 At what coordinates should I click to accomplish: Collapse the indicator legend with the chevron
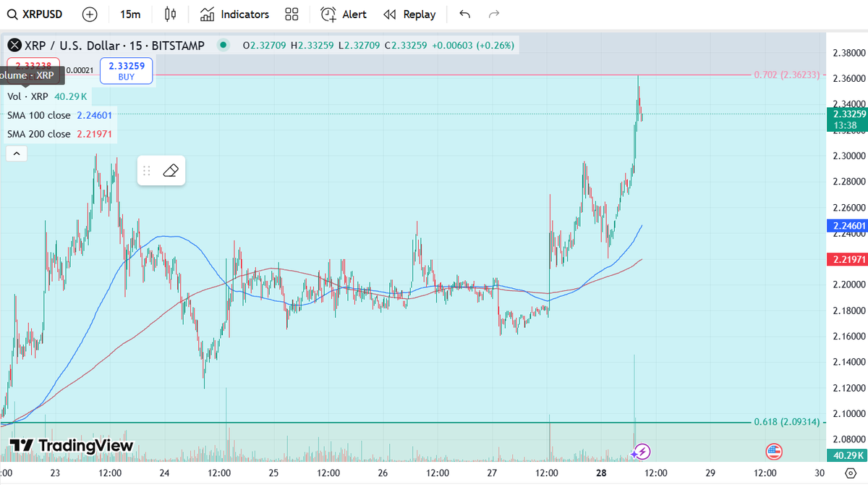point(17,153)
